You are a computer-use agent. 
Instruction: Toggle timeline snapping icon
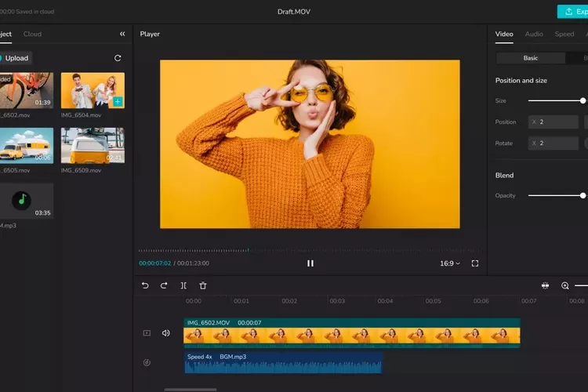coord(545,285)
